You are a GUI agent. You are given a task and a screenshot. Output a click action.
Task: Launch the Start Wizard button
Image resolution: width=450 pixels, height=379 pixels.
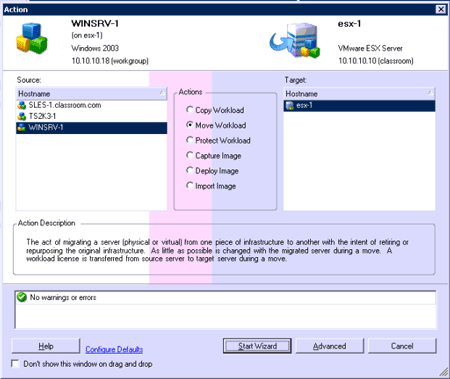point(257,346)
